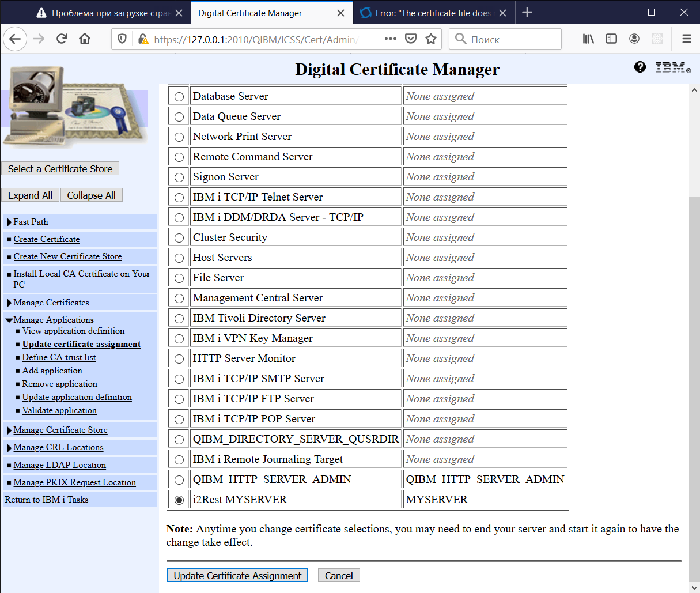Viewport: 700px width, 593px height.
Task: Close the Error certificate file tab
Action: pyautogui.click(x=502, y=13)
